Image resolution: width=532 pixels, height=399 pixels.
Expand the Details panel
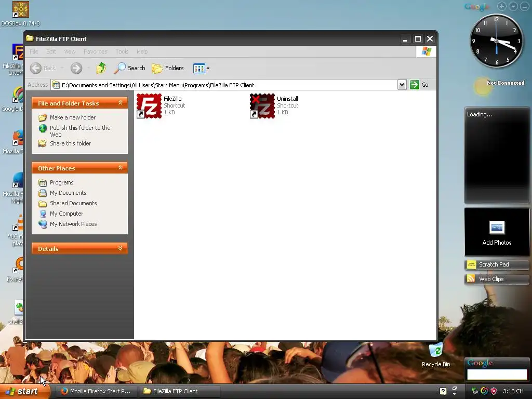pos(120,248)
